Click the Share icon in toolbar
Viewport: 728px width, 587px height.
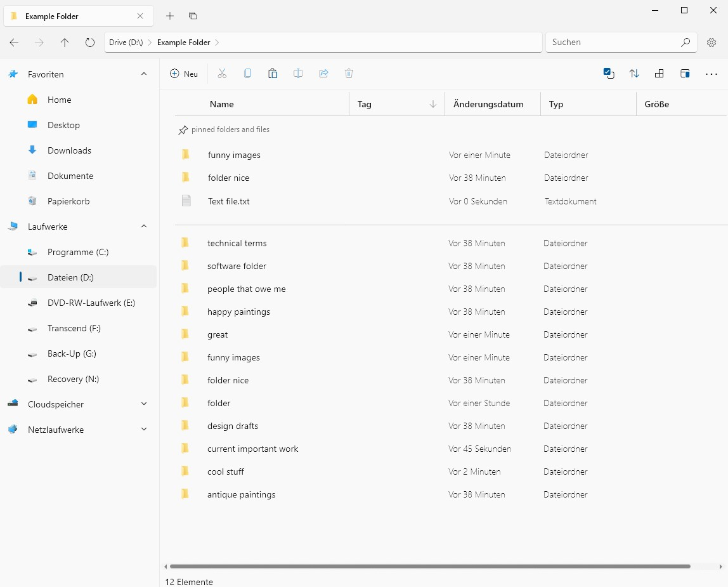(323, 74)
